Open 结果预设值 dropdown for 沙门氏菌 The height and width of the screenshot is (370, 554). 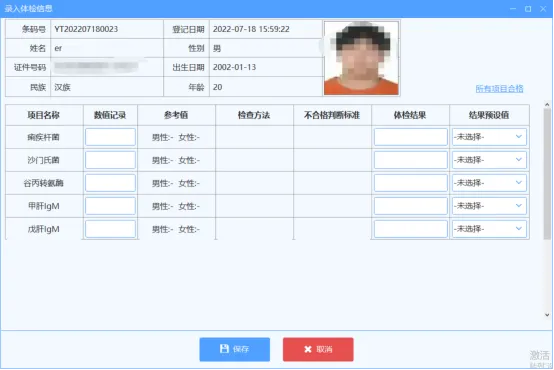click(489, 160)
